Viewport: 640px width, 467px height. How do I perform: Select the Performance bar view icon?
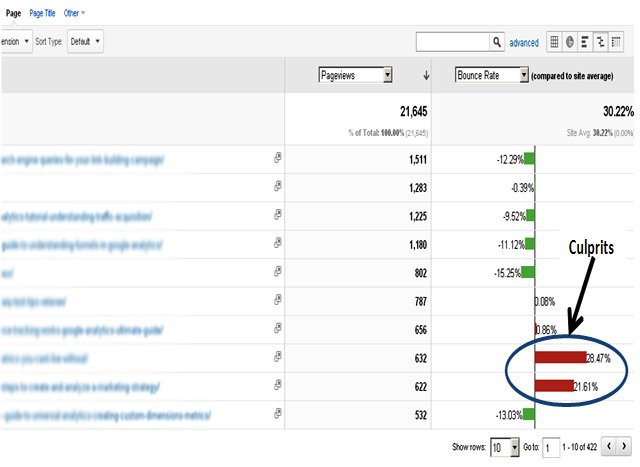585,43
